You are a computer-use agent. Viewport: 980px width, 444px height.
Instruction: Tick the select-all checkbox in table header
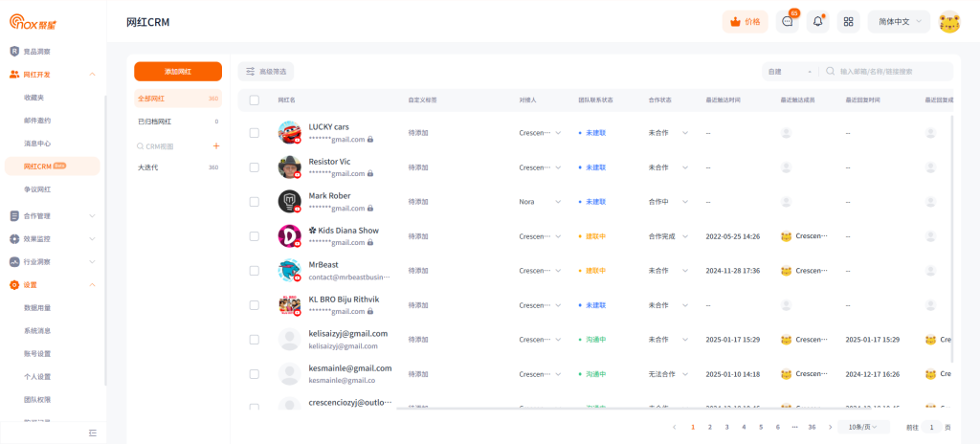click(255, 100)
